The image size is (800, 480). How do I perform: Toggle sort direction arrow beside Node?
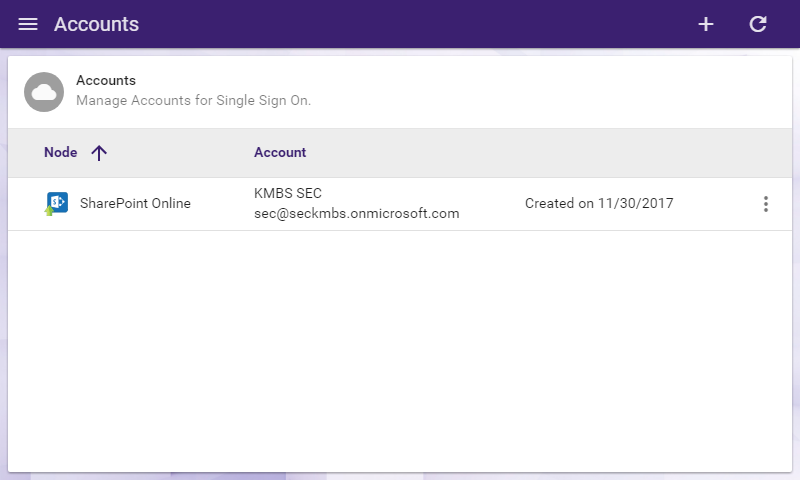click(x=99, y=153)
